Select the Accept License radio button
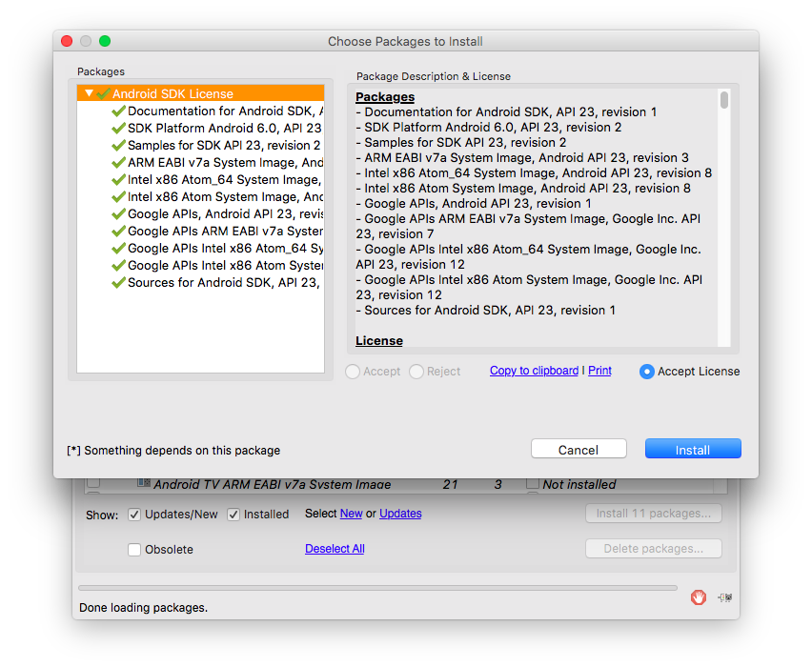 tap(647, 372)
